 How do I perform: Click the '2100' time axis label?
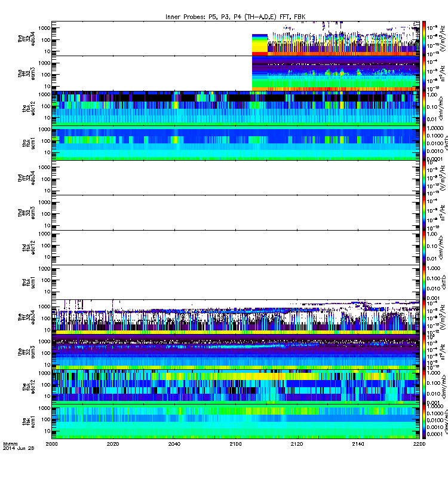pos(235,444)
